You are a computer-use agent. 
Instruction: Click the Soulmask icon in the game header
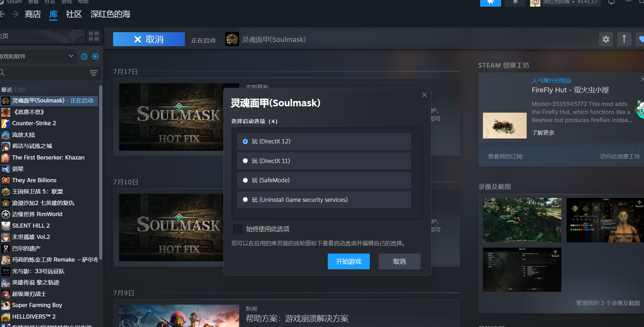(x=232, y=40)
